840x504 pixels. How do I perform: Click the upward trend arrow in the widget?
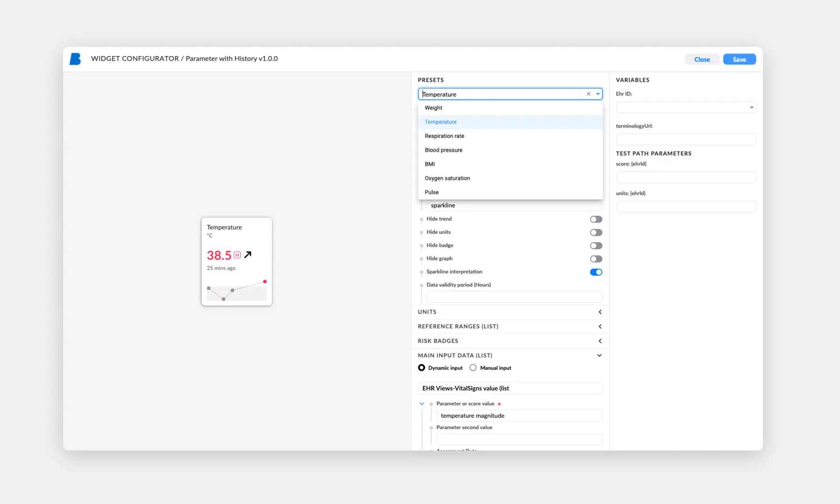pyautogui.click(x=248, y=254)
